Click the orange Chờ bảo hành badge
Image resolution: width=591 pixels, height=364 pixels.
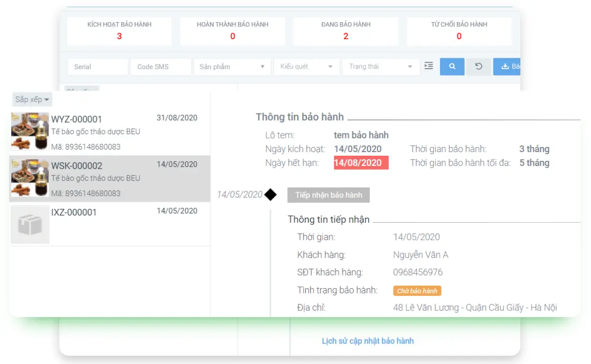click(x=417, y=291)
